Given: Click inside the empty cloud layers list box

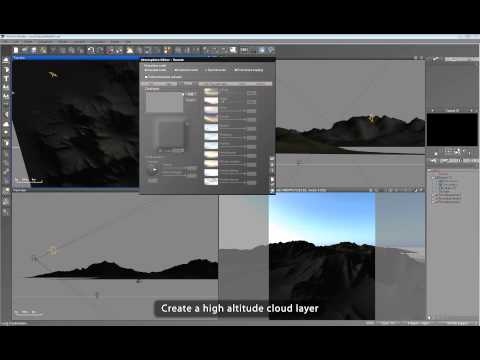Looking at the screenshot, I should tap(164, 102).
